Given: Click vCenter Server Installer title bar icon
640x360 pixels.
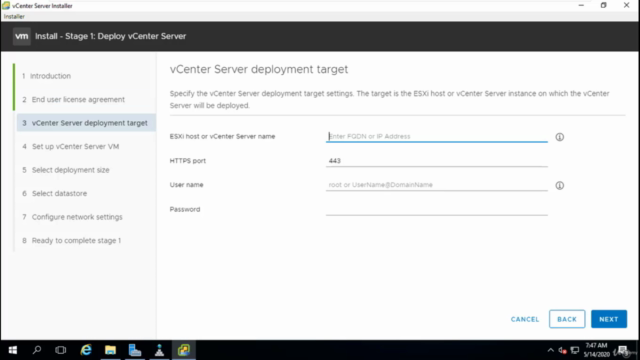Looking at the screenshot, I should pyautogui.click(x=6, y=6).
